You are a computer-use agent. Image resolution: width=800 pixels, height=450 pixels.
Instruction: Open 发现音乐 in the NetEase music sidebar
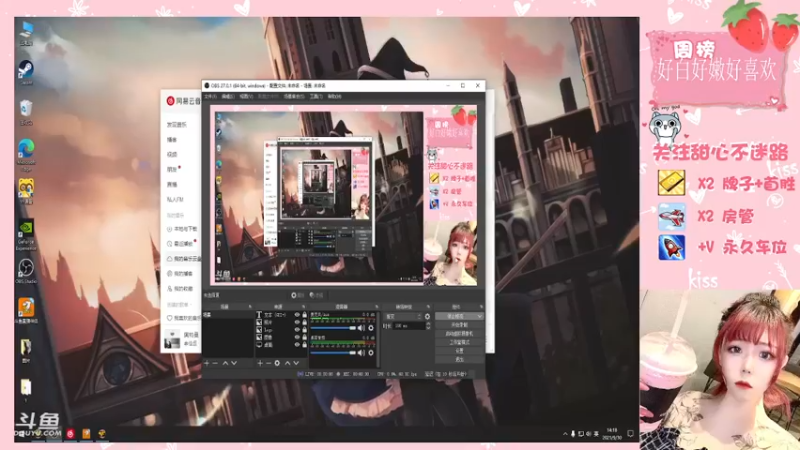coord(177,124)
